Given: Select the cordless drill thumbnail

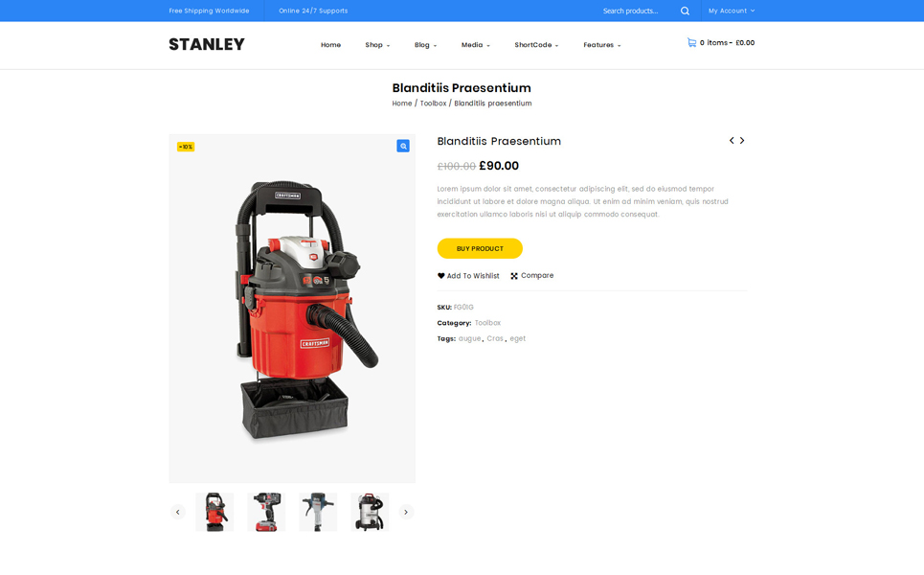Looking at the screenshot, I should 266,512.
